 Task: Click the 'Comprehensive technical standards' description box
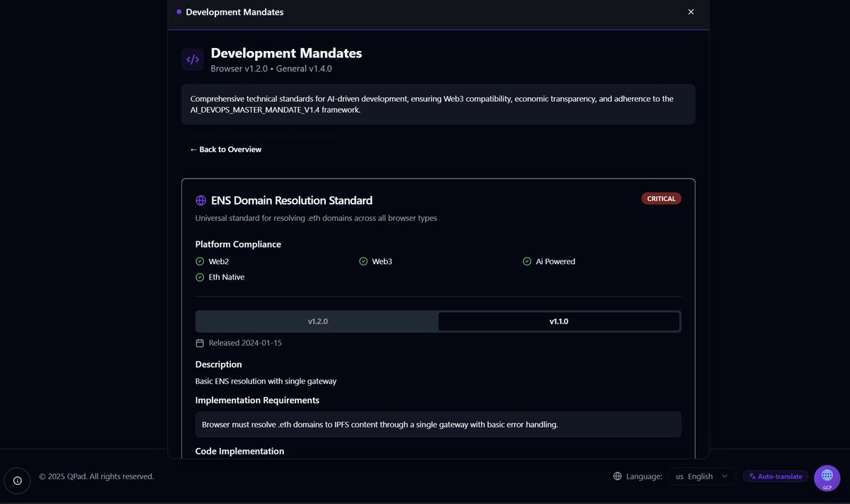click(x=438, y=104)
